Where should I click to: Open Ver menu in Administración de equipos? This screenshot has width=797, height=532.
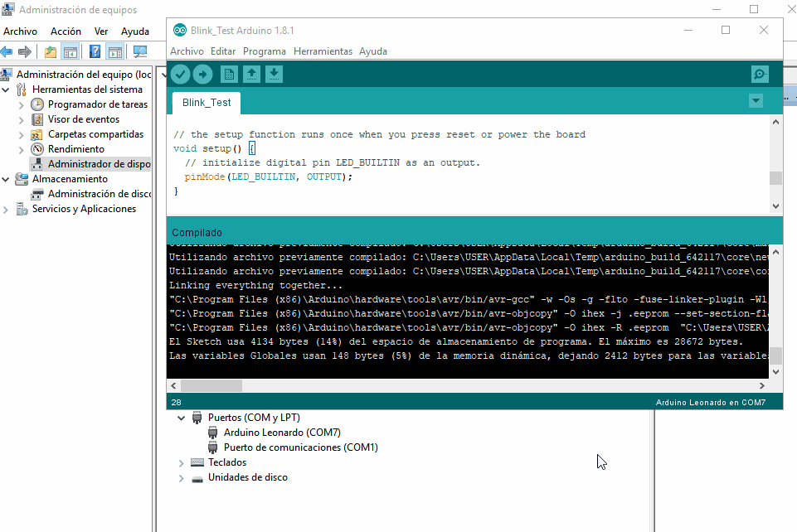101,31
